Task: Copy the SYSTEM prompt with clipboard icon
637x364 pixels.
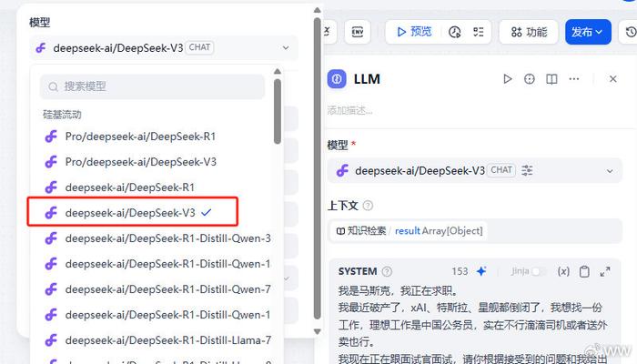Action: click(584, 271)
